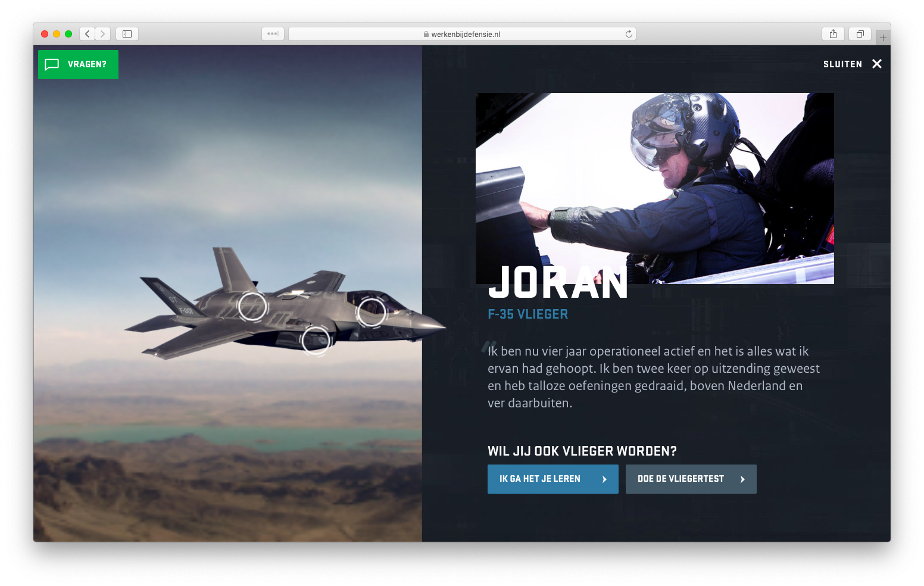Click the WIL JIJ OOK VLIEGER WORDEN? heading
The height and width of the screenshot is (586, 924).
(582, 451)
